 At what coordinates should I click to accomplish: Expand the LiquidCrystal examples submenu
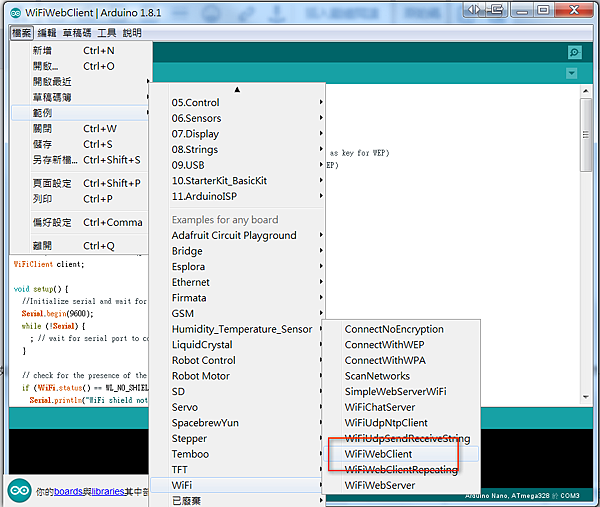pyautogui.click(x=237, y=345)
